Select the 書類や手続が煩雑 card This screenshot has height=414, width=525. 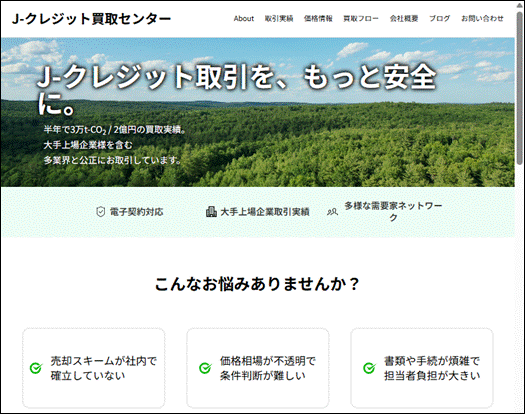(x=422, y=368)
